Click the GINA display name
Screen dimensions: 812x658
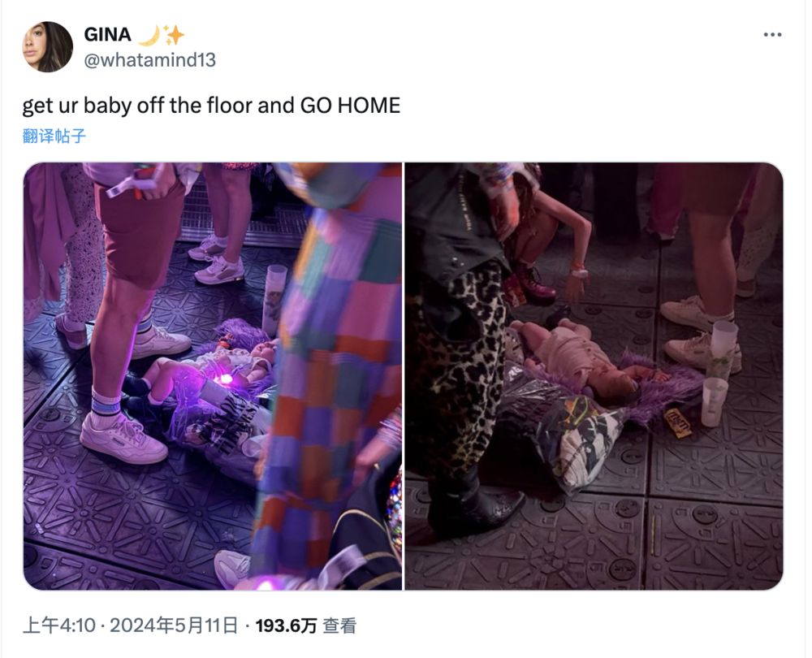107,35
